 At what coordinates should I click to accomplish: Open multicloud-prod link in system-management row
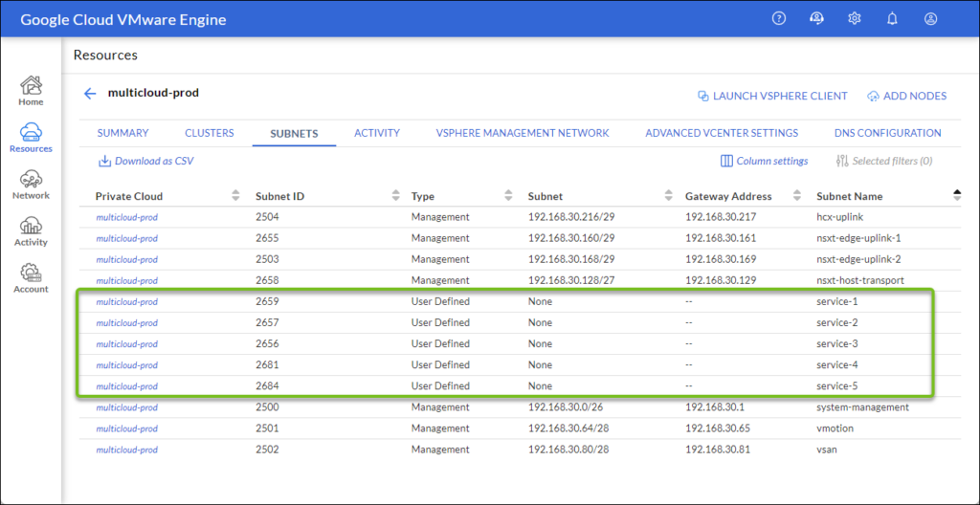coord(127,407)
